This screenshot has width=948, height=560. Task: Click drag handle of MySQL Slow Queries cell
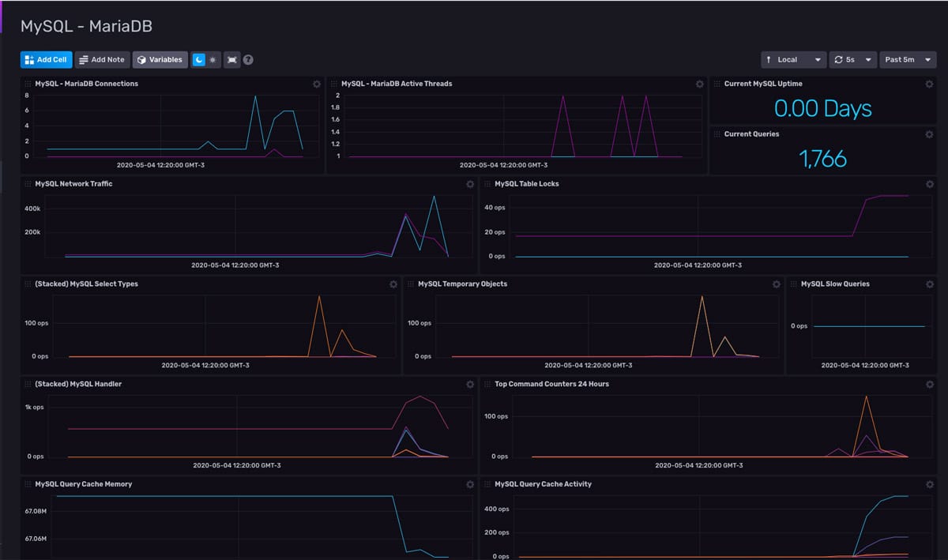[793, 284]
